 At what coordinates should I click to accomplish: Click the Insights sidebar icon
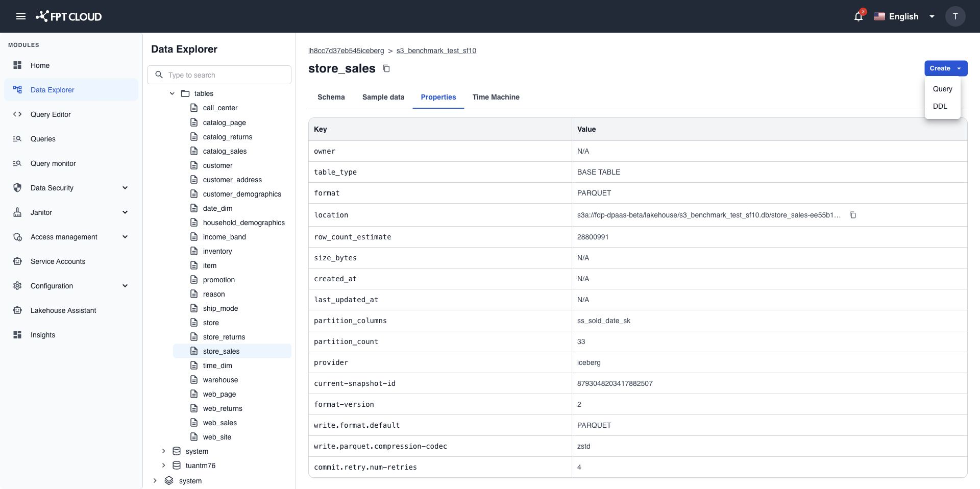[17, 335]
